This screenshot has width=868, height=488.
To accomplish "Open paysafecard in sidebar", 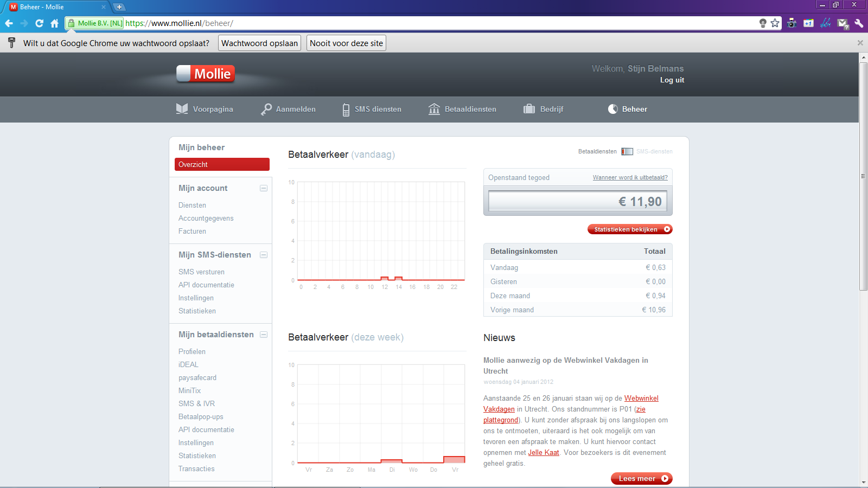I will (197, 378).
